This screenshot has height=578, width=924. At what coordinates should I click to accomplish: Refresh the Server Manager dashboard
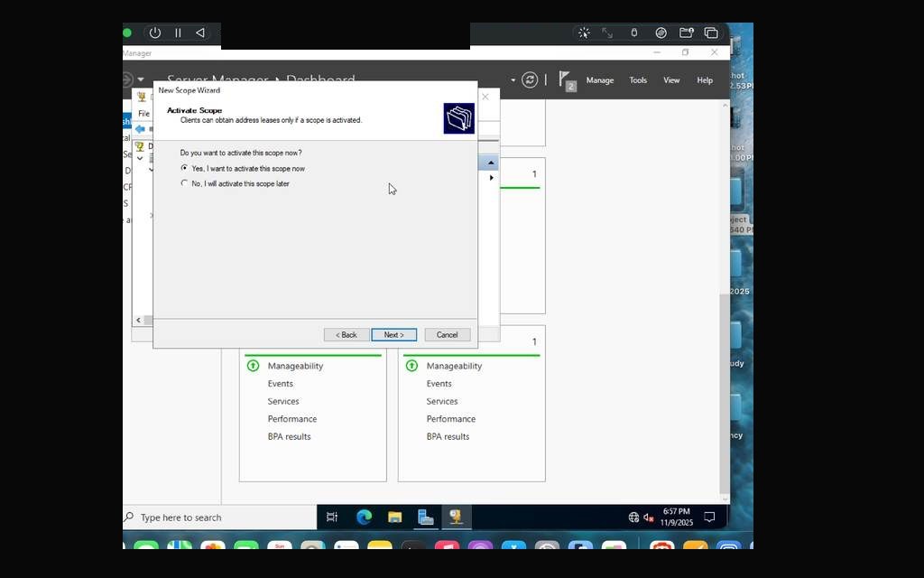[x=530, y=79]
